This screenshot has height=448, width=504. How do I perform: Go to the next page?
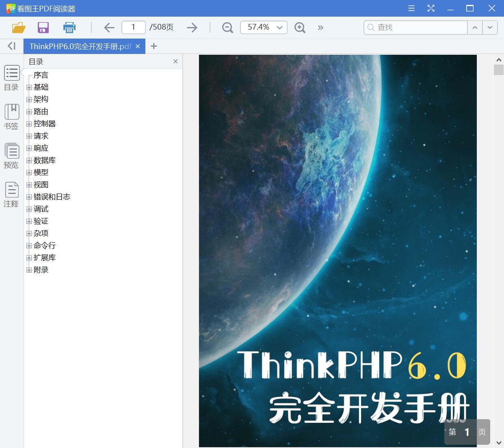[x=192, y=27]
